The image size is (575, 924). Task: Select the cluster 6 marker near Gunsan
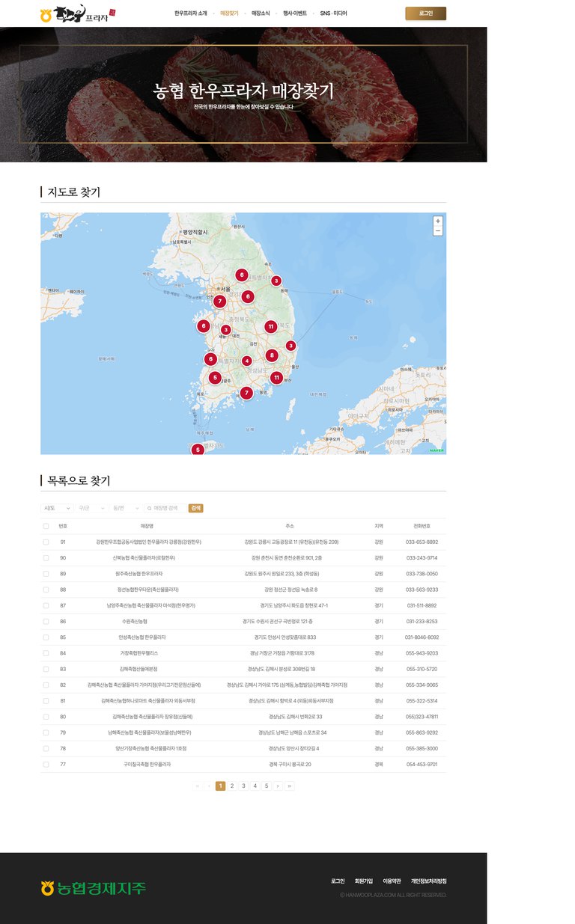210,359
